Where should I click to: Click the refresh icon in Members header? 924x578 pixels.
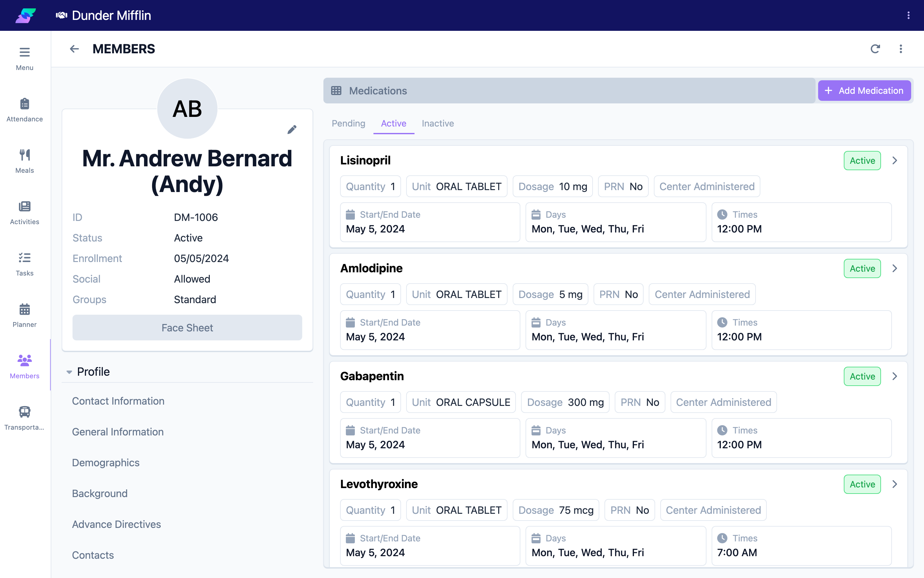coord(875,49)
